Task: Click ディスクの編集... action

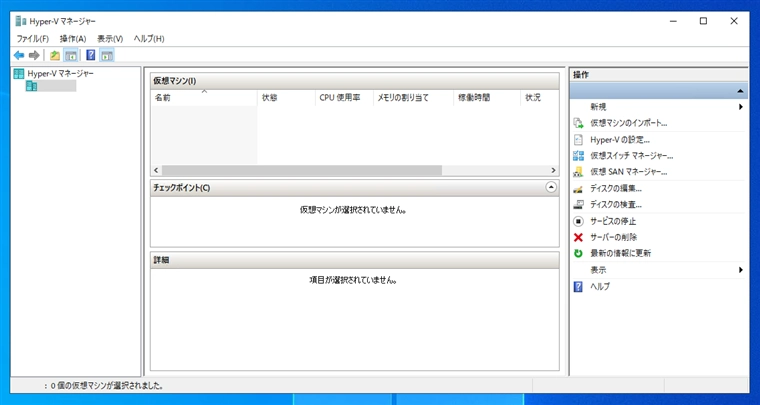Action: click(x=616, y=188)
